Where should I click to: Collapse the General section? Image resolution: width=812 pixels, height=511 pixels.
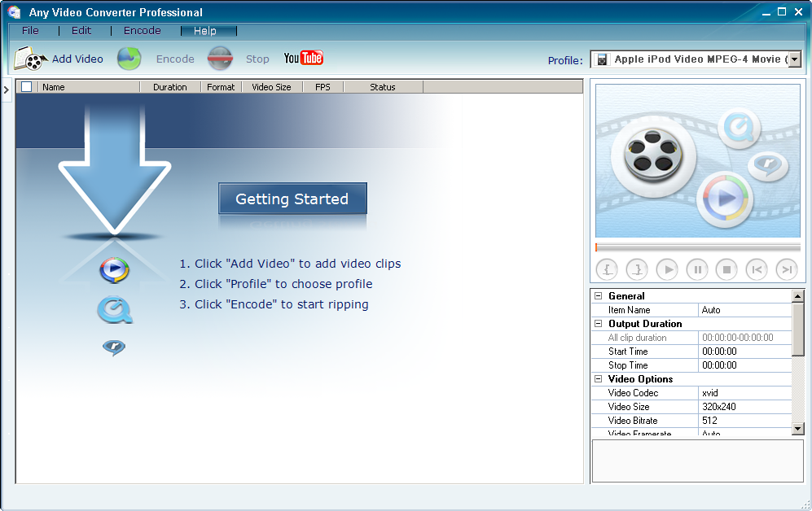(x=599, y=296)
